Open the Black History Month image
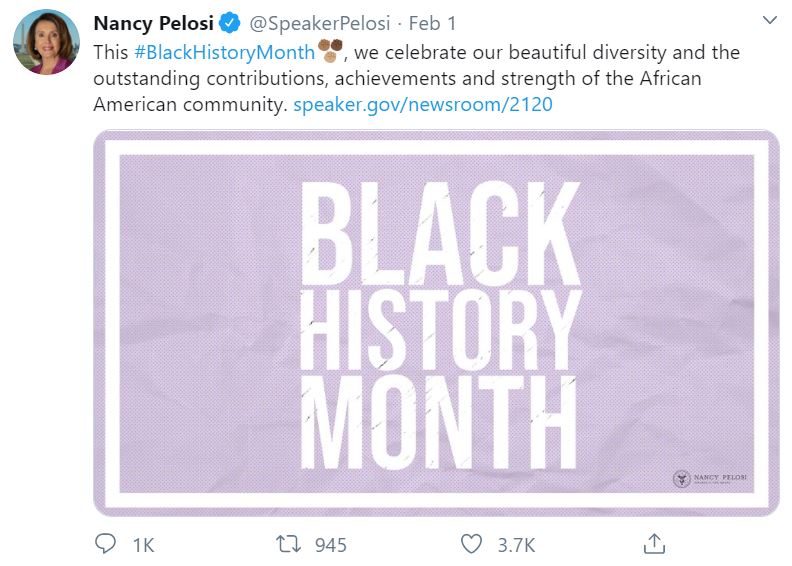Screen dimensions: 792x566 point(437,320)
